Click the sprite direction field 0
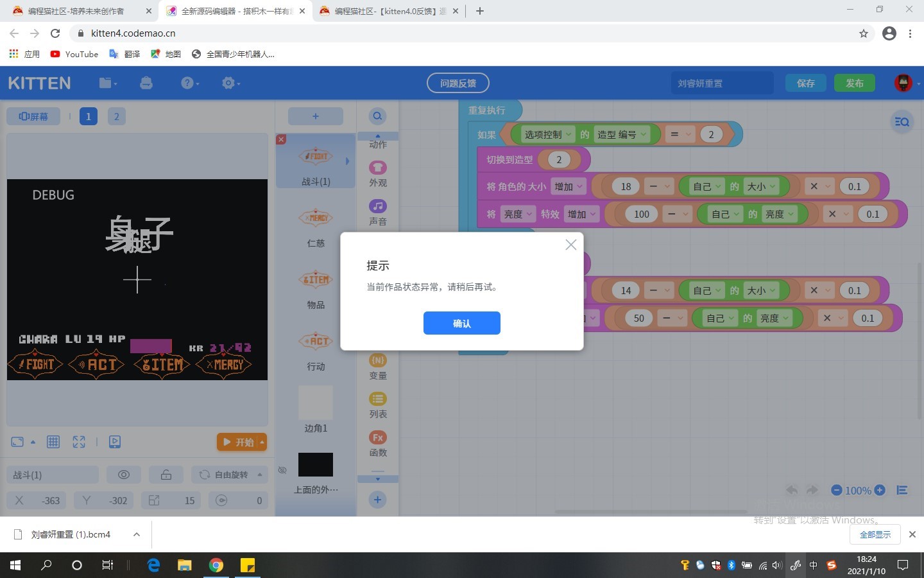This screenshot has height=578, width=924. [239, 500]
